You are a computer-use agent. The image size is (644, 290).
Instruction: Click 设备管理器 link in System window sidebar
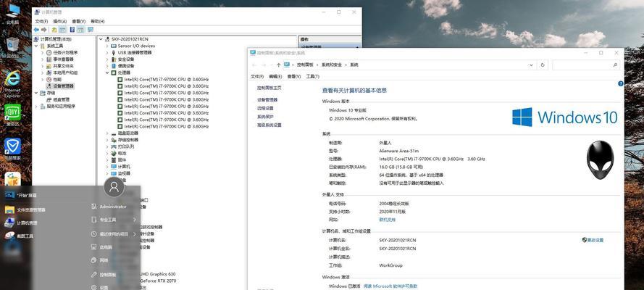[x=267, y=100]
